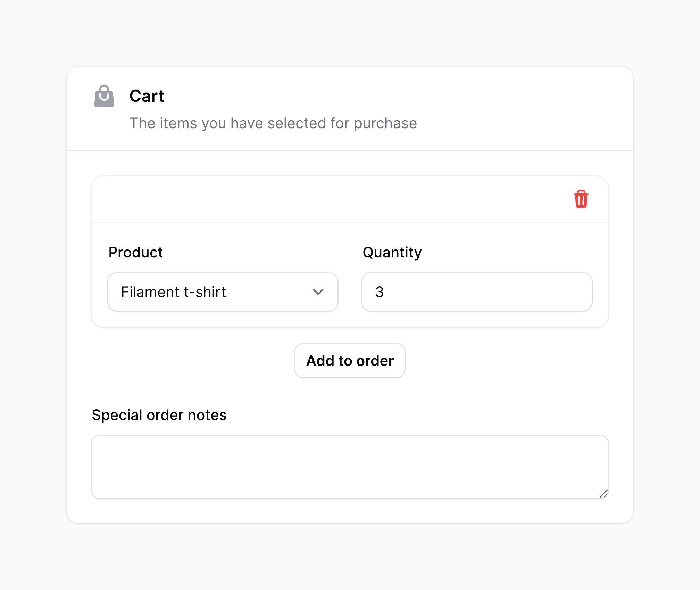Click the Special order notes label

[159, 415]
